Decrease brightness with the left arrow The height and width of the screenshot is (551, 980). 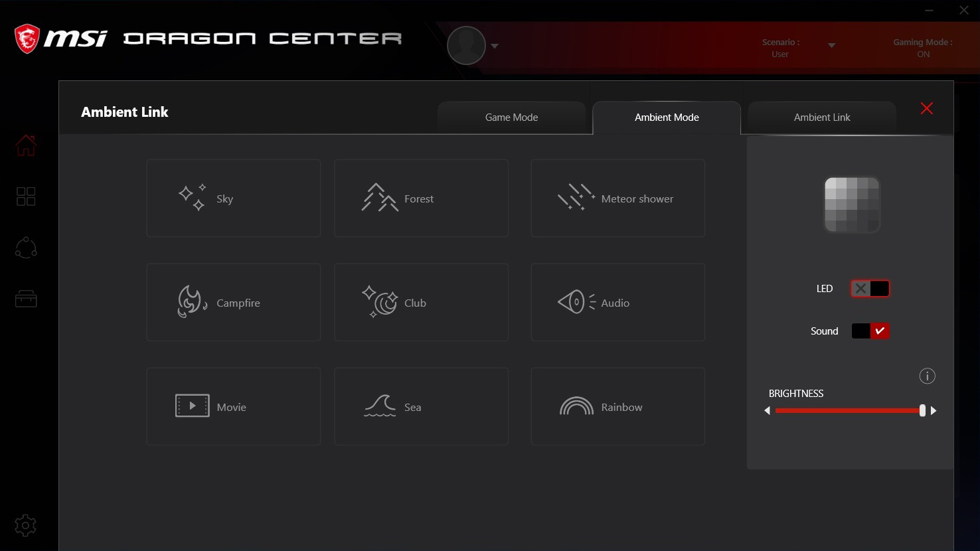click(x=768, y=411)
